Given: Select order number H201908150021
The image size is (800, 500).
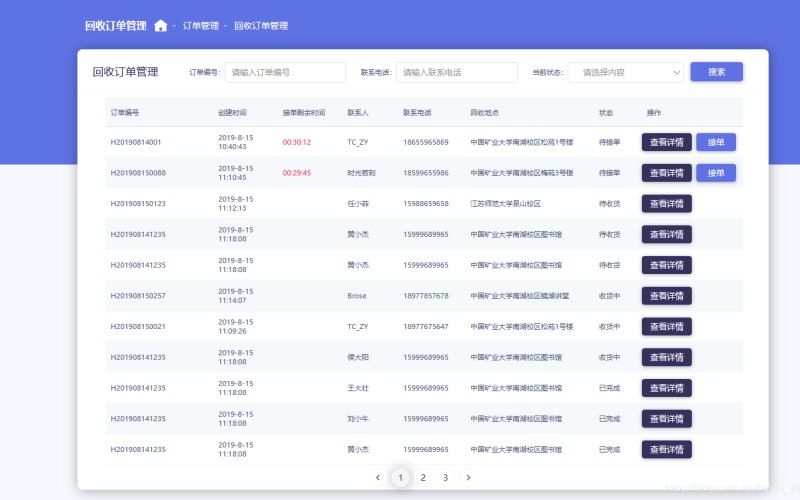Looking at the screenshot, I should (138, 327).
